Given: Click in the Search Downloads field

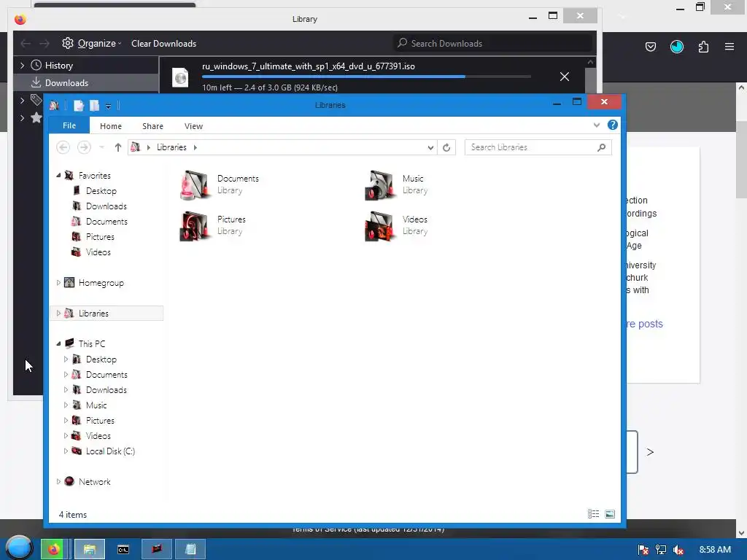Looking at the screenshot, I should 493,43.
